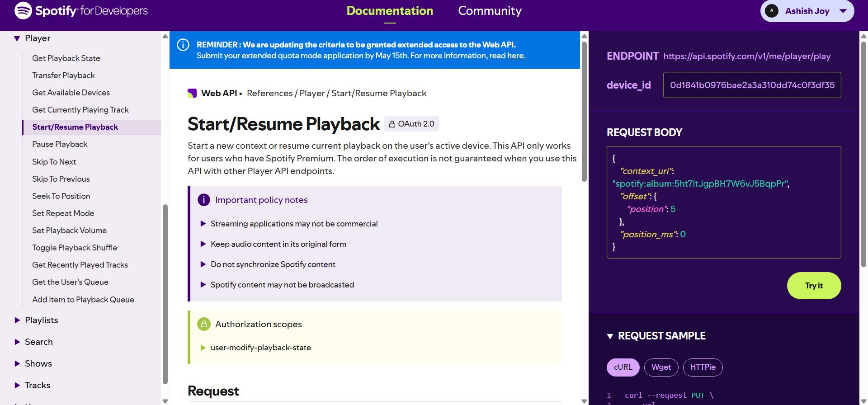Expand the Playlists sidebar section

point(17,320)
